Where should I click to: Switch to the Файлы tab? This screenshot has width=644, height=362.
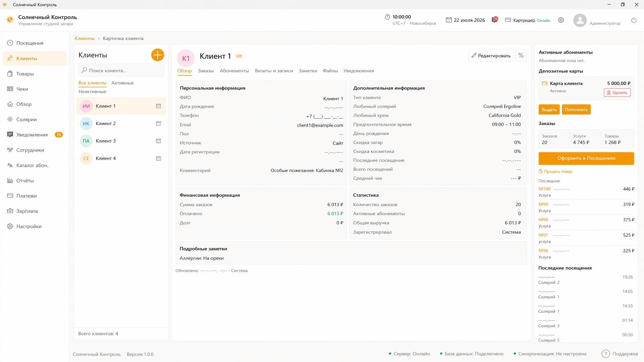pyautogui.click(x=330, y=71)
